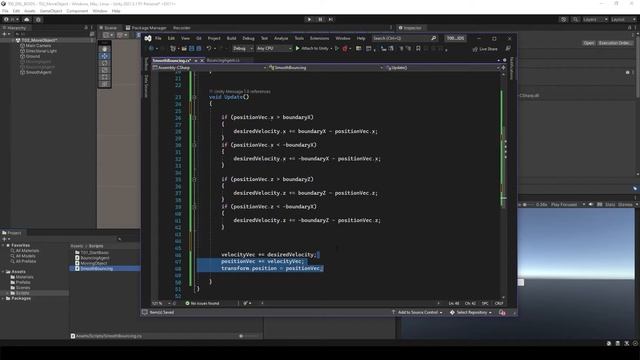Click Inspector Open button
Image resolution: width=640 pixels, height=360 pixels.
pyautogui.click(x=588, y=43)
